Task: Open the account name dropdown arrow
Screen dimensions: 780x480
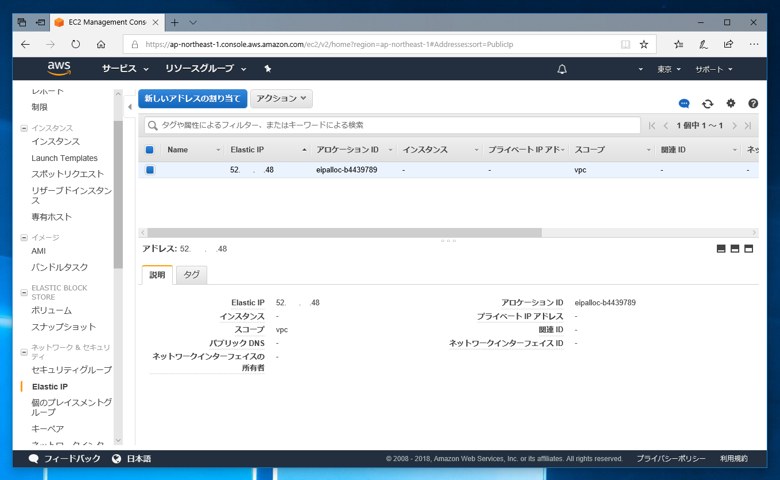Action: 640,69
